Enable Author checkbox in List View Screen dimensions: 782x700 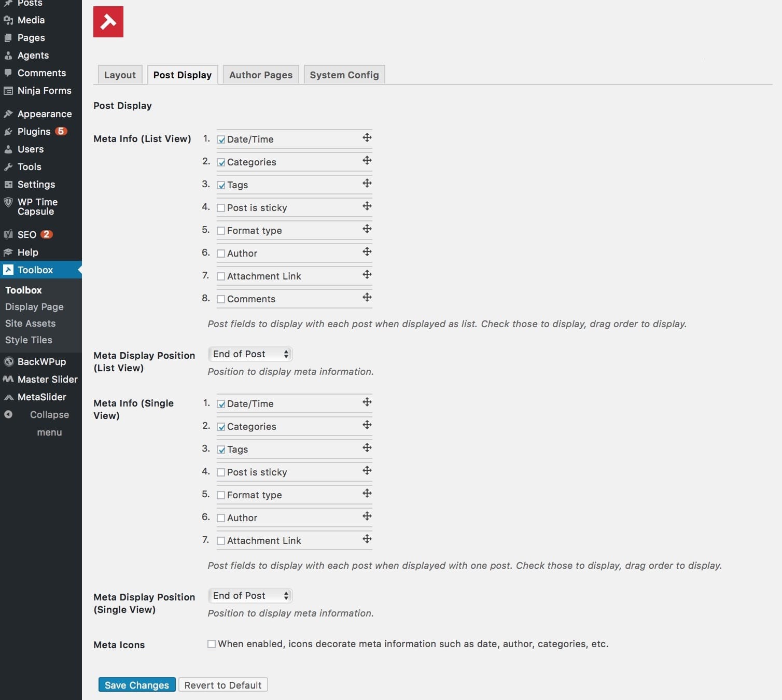coord(221,254)
